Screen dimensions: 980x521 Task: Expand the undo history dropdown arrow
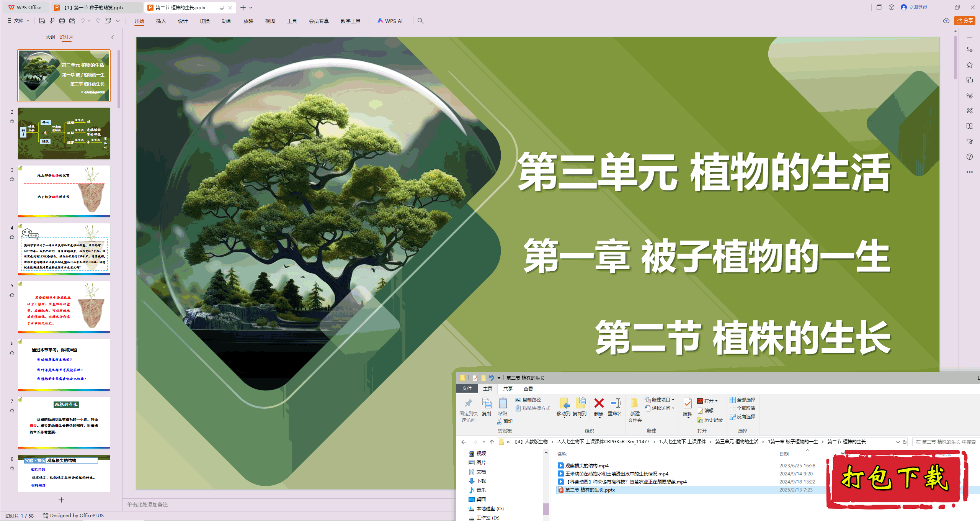coord(89,21)
